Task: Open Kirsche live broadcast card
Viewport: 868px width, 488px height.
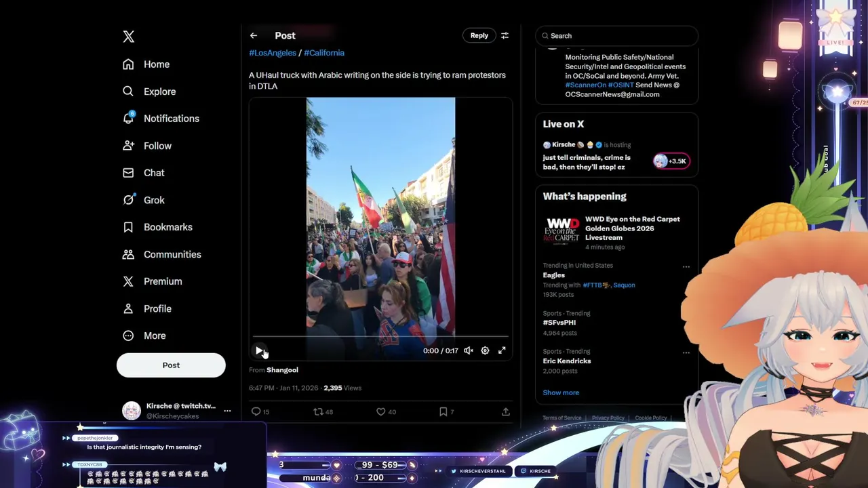Action: coord(616,157)
